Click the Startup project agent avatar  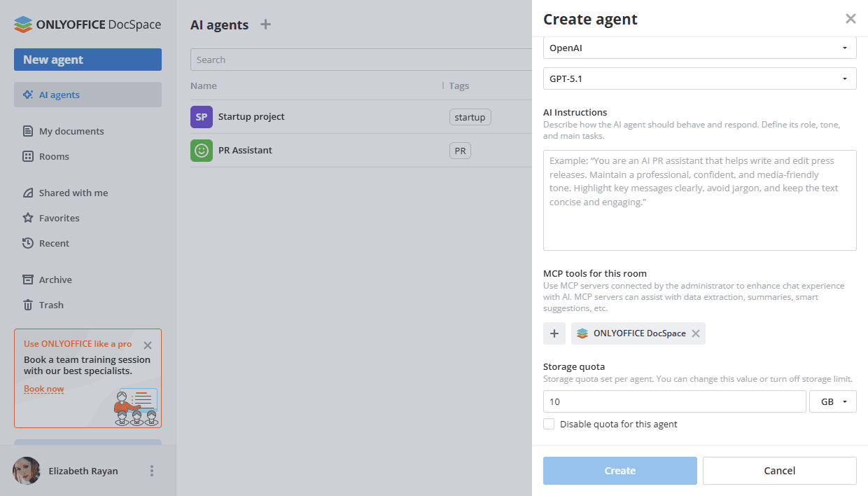click(201, 116)
